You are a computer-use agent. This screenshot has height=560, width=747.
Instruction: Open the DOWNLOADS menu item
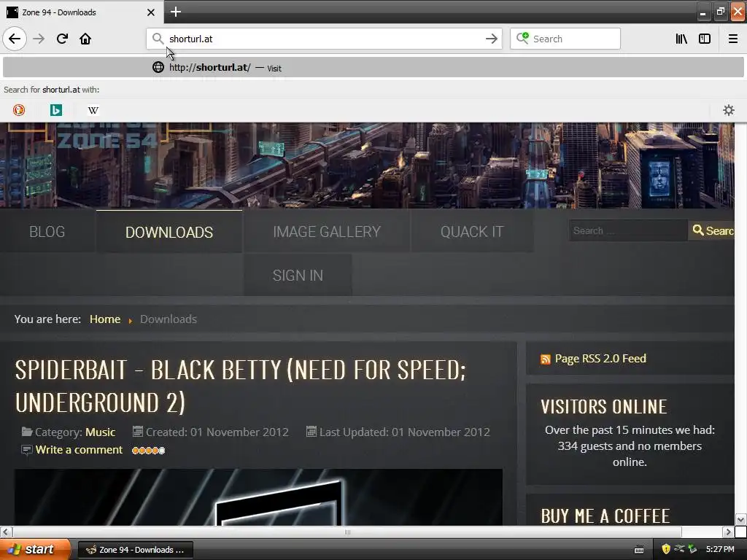coord(169,232)
